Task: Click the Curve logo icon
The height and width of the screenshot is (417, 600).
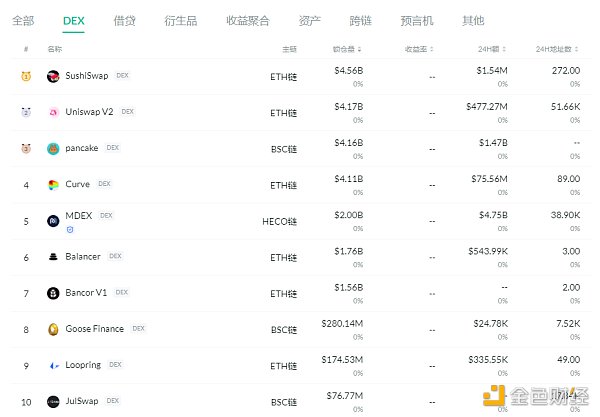Action: point(53,185)
